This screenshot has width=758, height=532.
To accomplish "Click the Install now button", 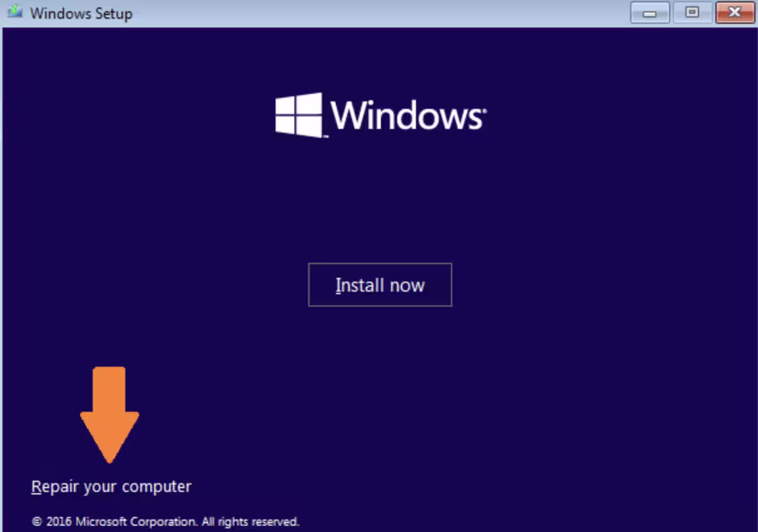I will point(380,285).
